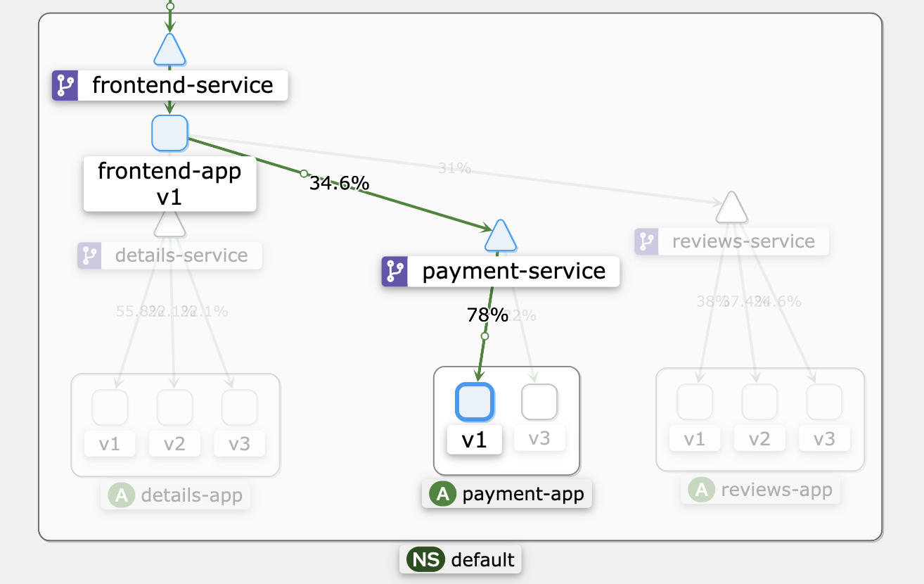924x584 pixels.
Task: Click the 34.6% edge label
Action: point(340,184)
